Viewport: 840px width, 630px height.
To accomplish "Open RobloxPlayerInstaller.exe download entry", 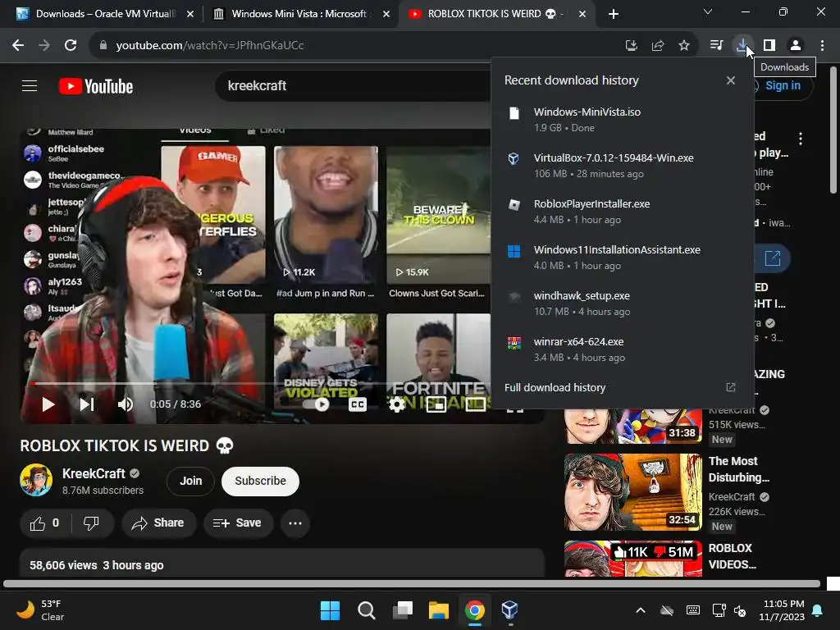I will 623,212.
